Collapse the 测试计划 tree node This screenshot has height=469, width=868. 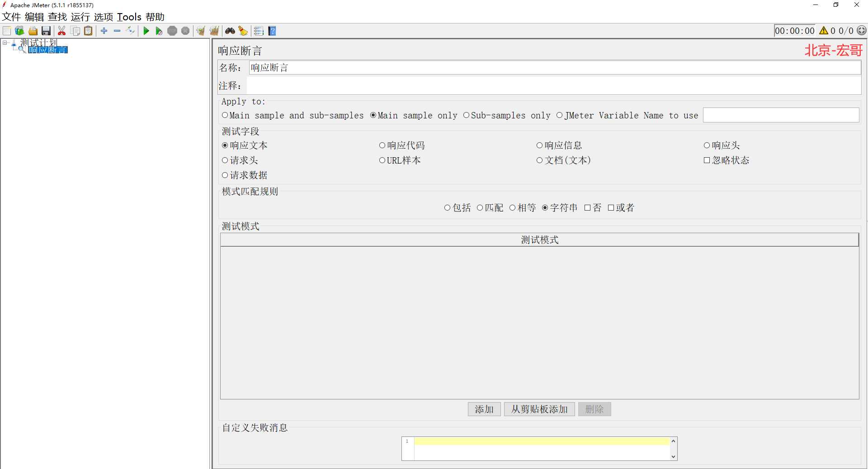coord(5,43)
